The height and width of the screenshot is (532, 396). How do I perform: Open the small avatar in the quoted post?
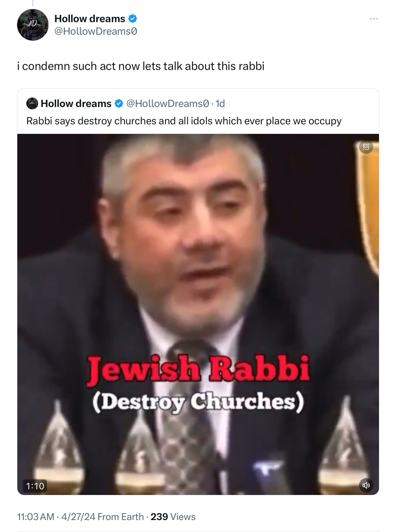32,103
